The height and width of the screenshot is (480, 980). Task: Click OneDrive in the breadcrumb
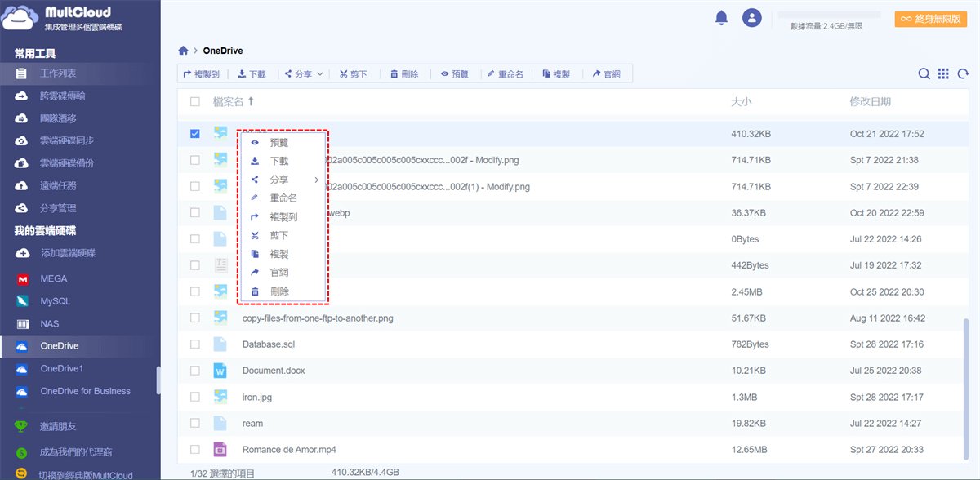(223, 51)
